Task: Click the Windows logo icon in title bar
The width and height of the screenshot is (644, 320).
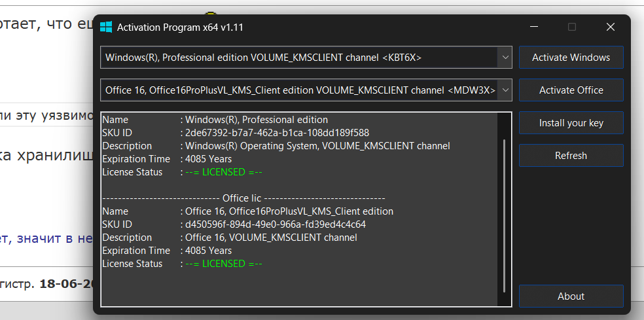Action: (106, 27)
